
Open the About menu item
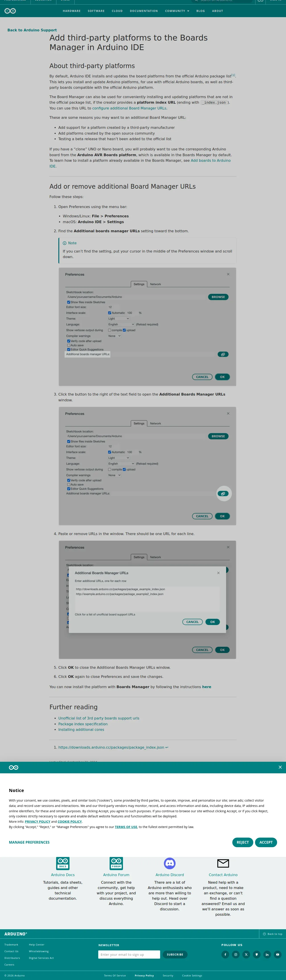tap(217, 11)
